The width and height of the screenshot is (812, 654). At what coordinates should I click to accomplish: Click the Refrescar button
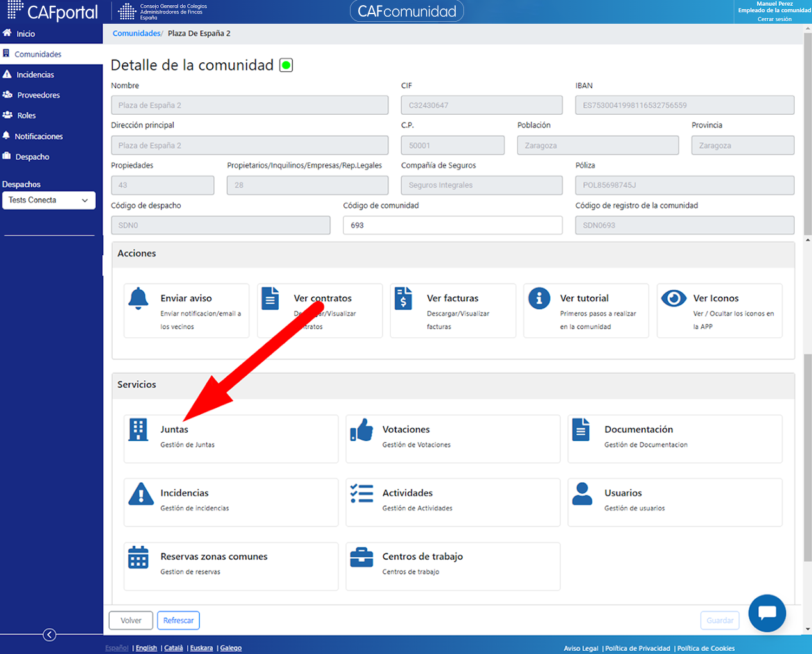(178, 621)
